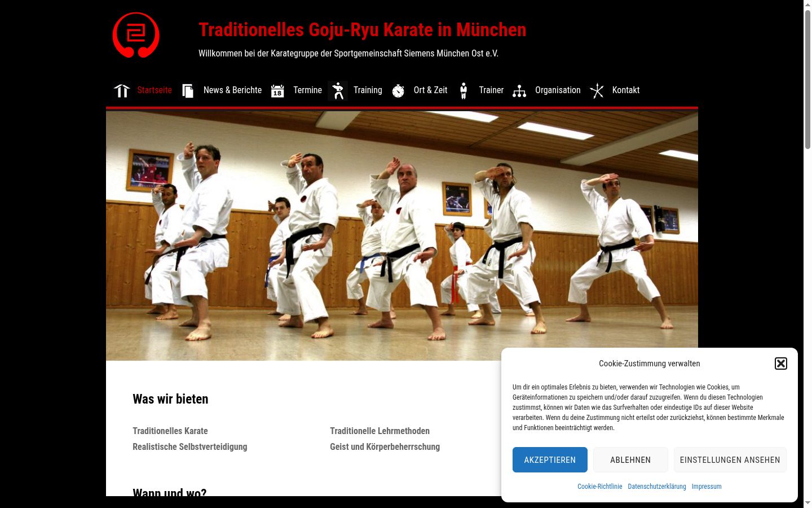
Task: Click the document icon beside News & Berichte
Action: tap(188, 90)
